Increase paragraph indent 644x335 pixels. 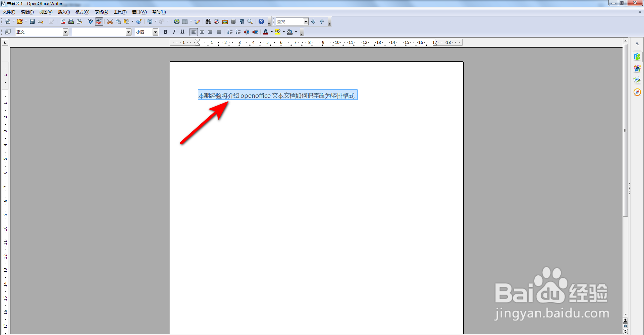tap(255, 32)
